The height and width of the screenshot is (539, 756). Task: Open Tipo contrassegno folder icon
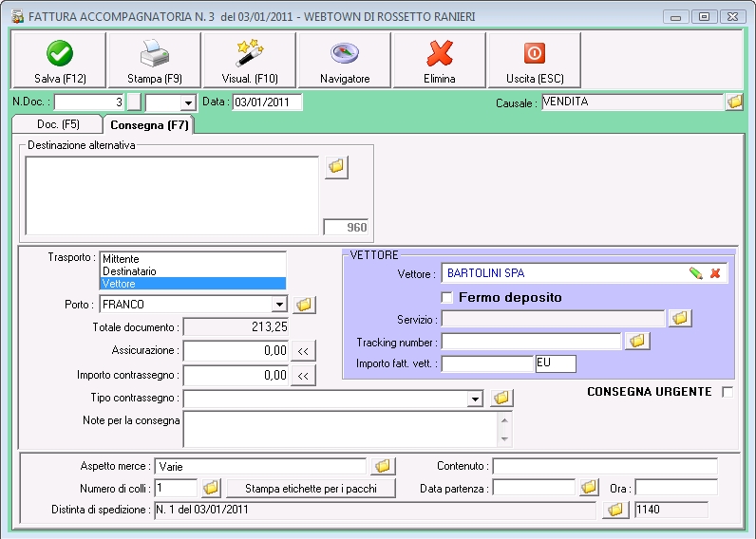501,398
